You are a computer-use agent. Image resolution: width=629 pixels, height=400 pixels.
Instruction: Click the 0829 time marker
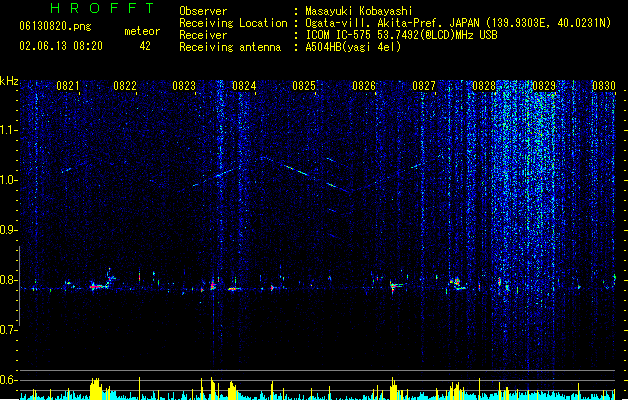click(544, 86)
